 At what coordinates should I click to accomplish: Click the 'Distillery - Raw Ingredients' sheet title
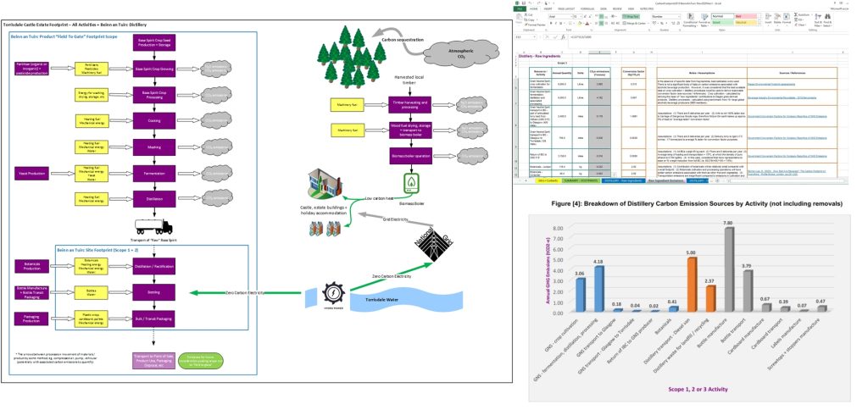pyautogui.click(x=540, y=56)
